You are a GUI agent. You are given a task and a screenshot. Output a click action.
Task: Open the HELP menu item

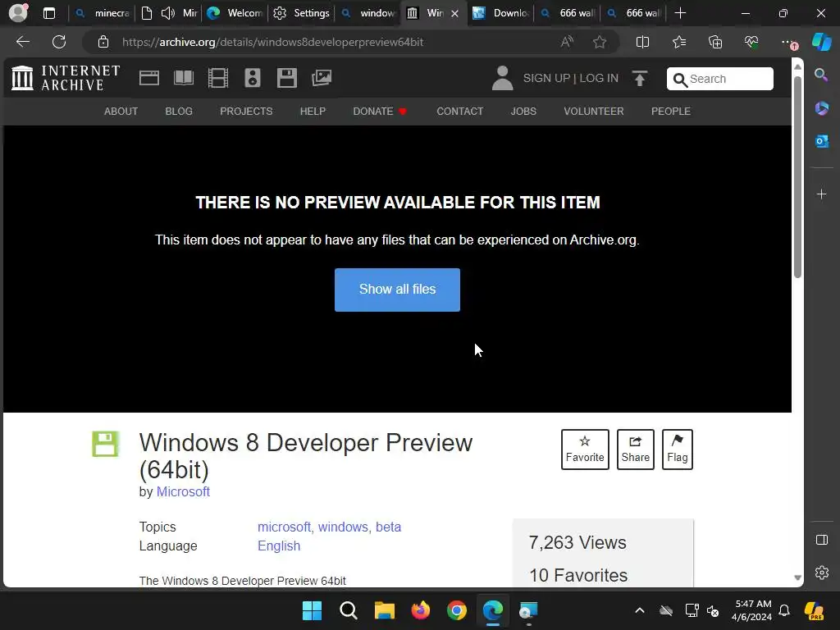pos(313,112)
